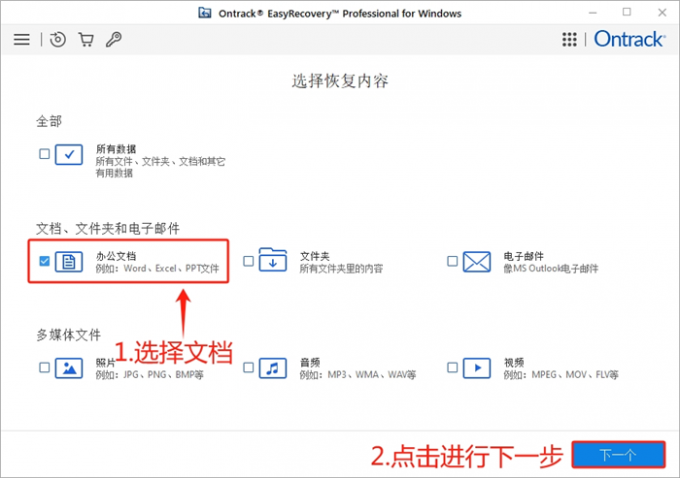Tick the 音频 checkbox
Viewport: 680px width, 478px height.
[x=248, y=368]
